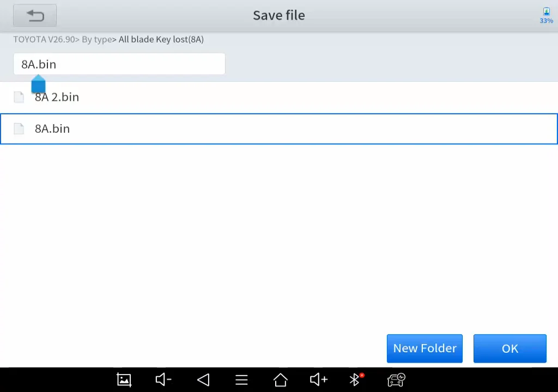Select the 8A 2.bin file row
558x392 pixels.
pyautogui.click(x=279, y=97)
